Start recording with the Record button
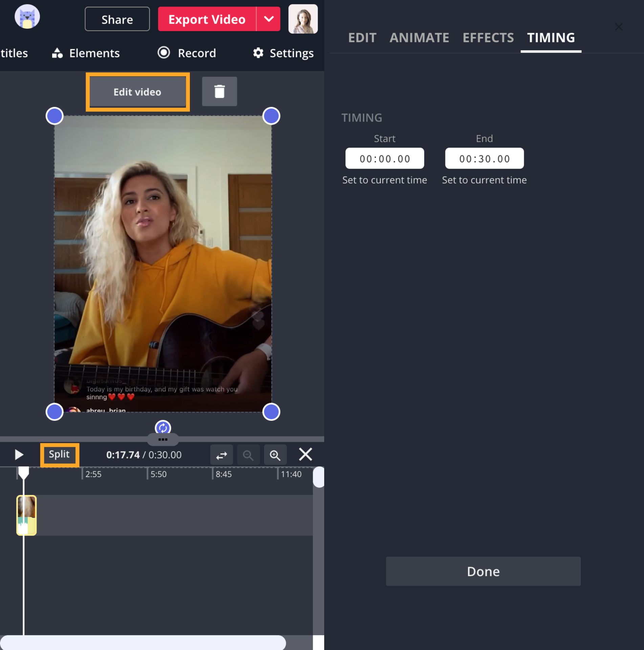Viewport: 644px width, 650px height. (187, 53)
